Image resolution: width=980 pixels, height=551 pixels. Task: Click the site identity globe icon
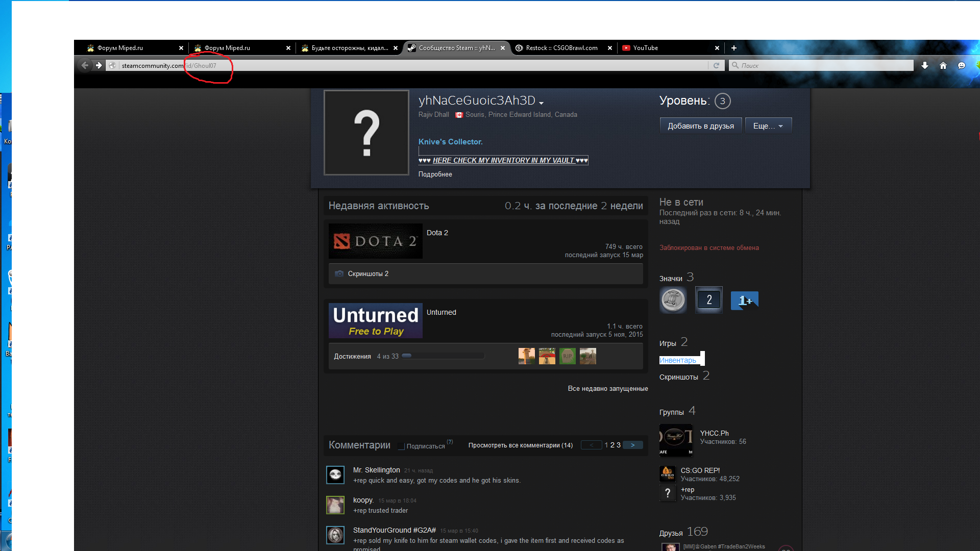point(113,65)
